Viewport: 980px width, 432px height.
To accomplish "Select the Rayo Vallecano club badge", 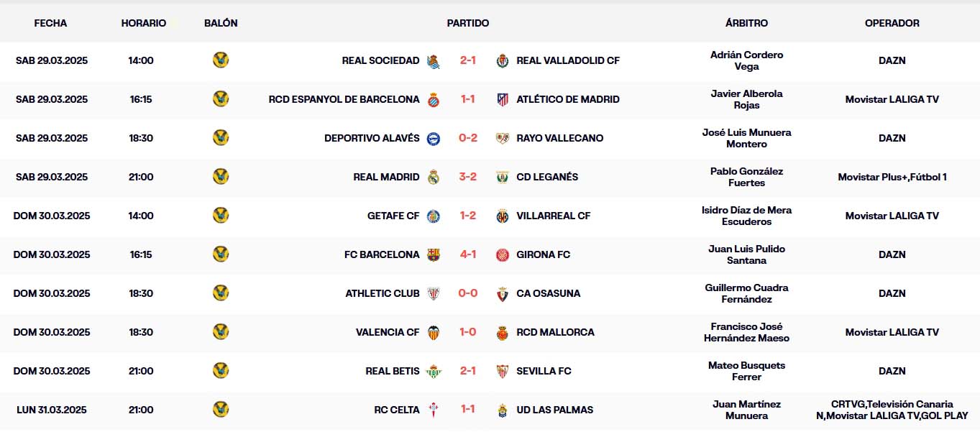I will click(503, 138).
